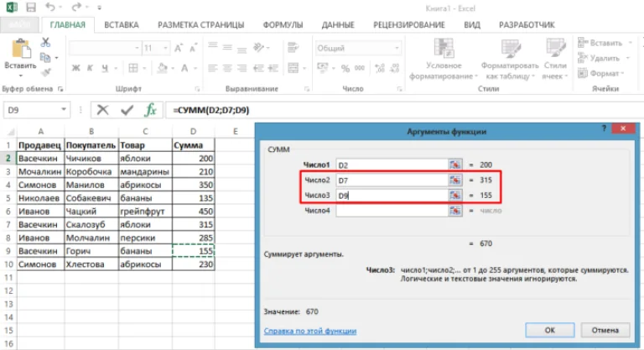Click the decrease indent icon

pos(258,68)
